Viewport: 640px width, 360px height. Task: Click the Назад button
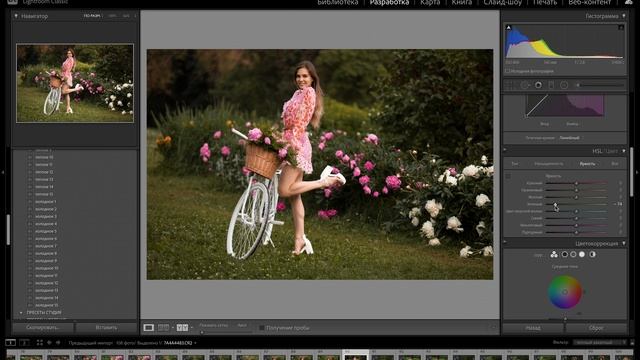(x=533, y=328)
